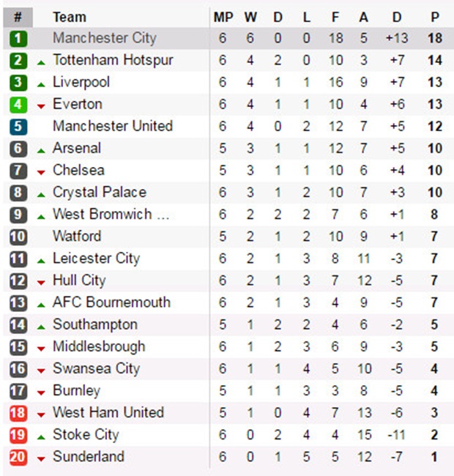Image resolution: width=454 pixels, height=476 pixels.
Task: Click the Team column header
Action: coord(70,17)
